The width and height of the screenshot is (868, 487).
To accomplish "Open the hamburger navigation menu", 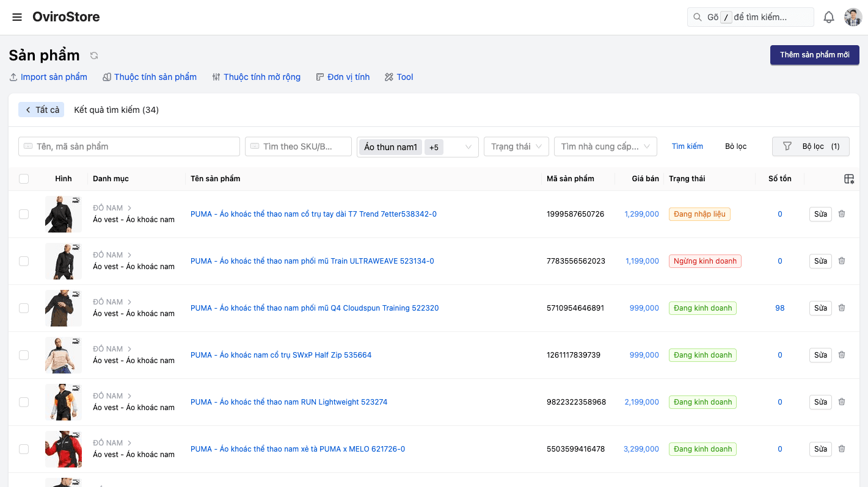I will (17, 17).
